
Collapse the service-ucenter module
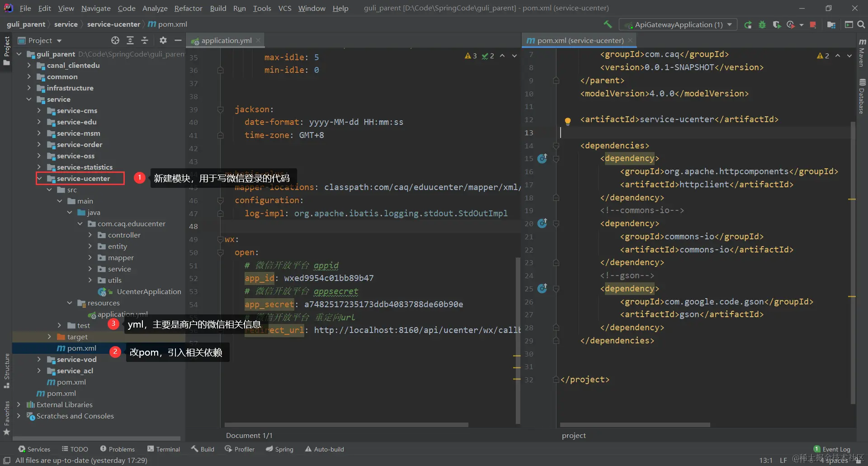39,178
